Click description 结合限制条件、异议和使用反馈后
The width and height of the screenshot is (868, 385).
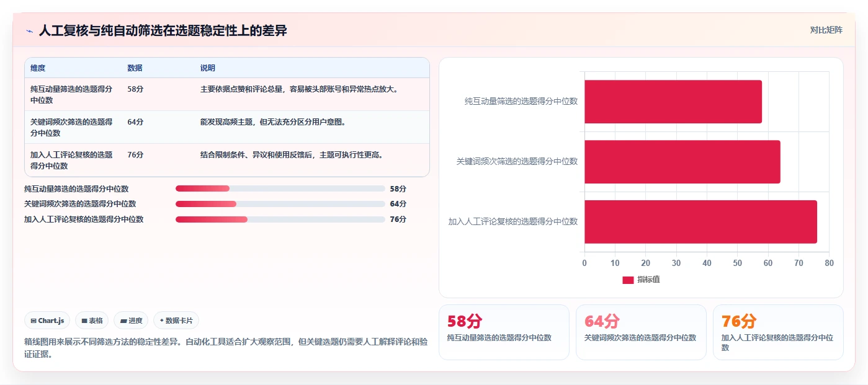292,154
